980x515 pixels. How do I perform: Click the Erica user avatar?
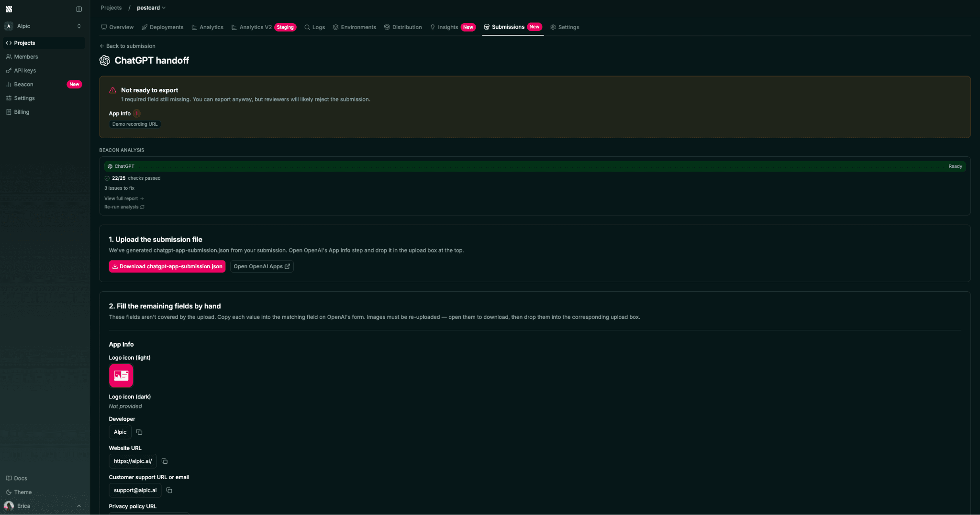pyautogui.click(x=9, y=506)
